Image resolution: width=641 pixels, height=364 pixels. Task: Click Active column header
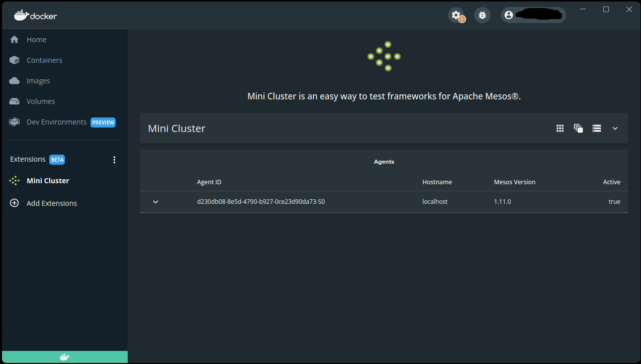pos(612,182)
